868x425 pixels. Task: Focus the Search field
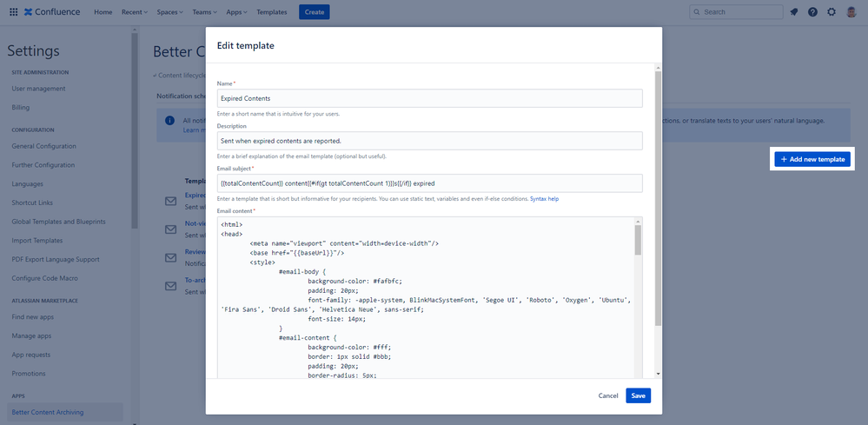pos(736,12)
